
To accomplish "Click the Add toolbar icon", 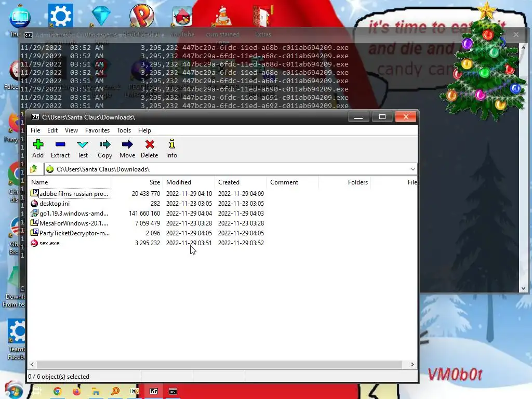I will 38,145.
